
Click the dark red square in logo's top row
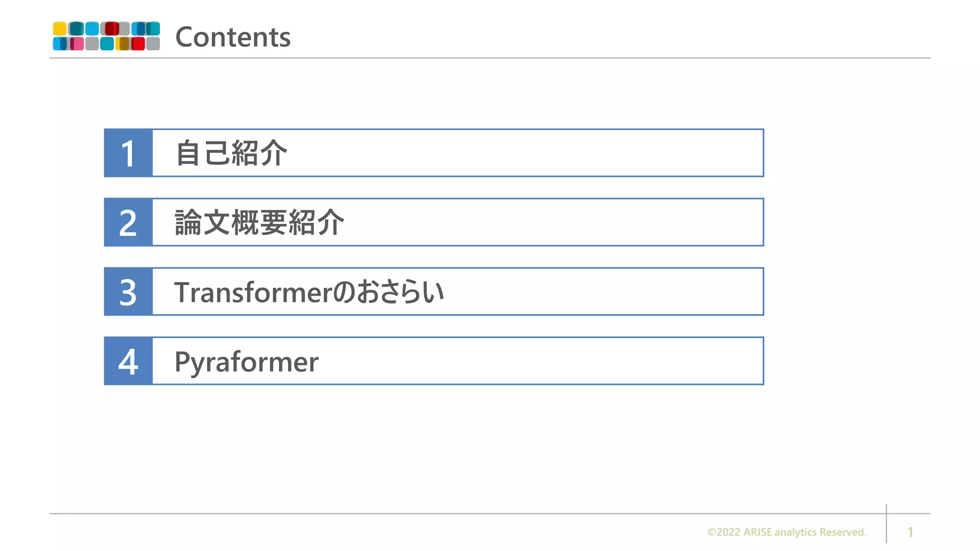(x=111, y=29)
